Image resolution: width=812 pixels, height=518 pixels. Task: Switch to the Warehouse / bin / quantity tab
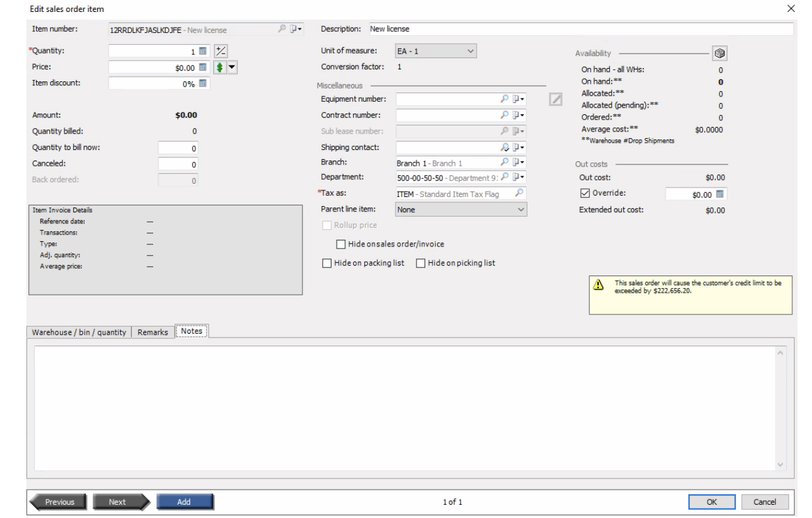[79, 332]
